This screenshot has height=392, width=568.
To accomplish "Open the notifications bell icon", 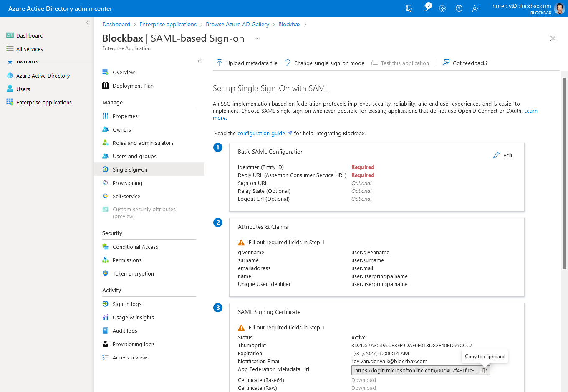I will [426, 8].
